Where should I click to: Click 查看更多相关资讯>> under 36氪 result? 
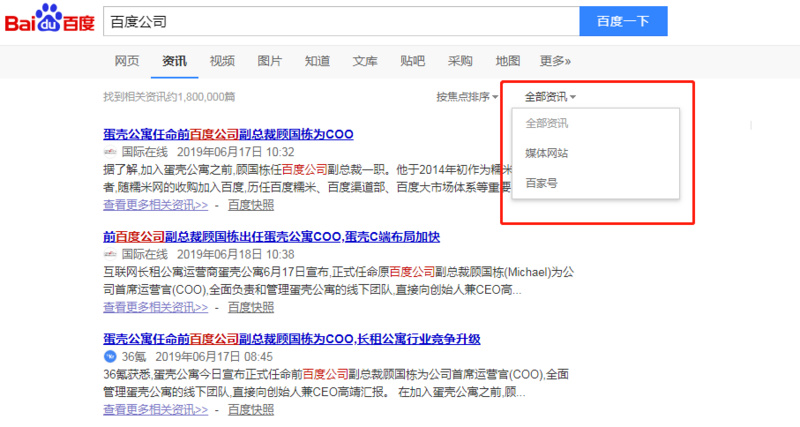click(x=156, y=409)
